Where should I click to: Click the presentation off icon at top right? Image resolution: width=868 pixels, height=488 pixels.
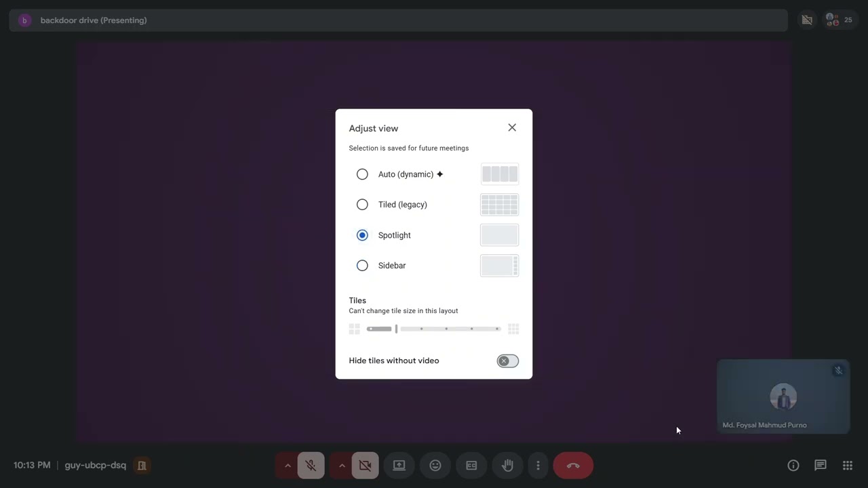point(807,20)
